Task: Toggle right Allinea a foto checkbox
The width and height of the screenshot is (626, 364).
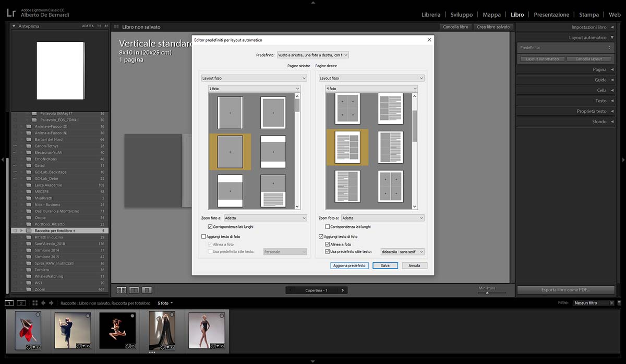Action: pos(328,244)
